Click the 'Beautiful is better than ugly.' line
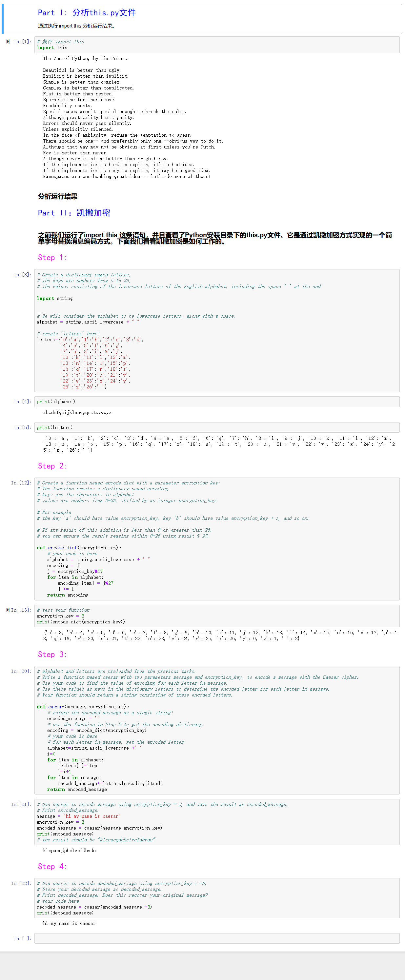This screenshot has width=405, height=980. [x=82, y=70]
